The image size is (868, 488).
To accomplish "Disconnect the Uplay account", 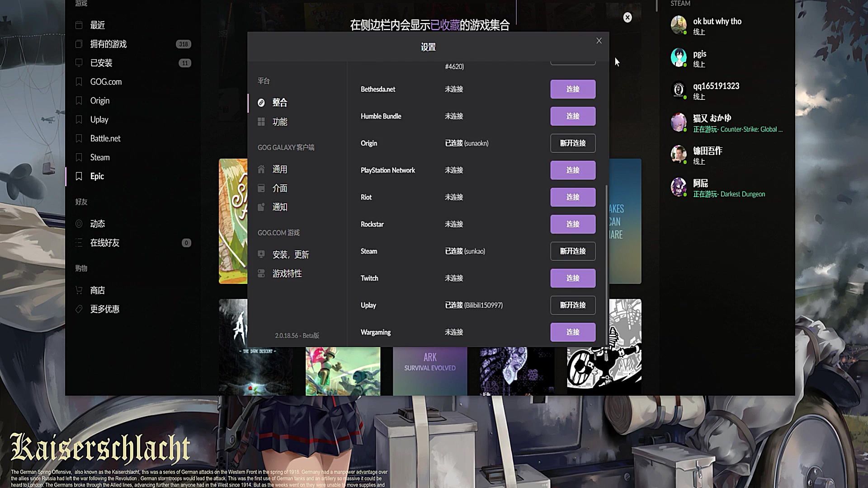I will point(573,305).
